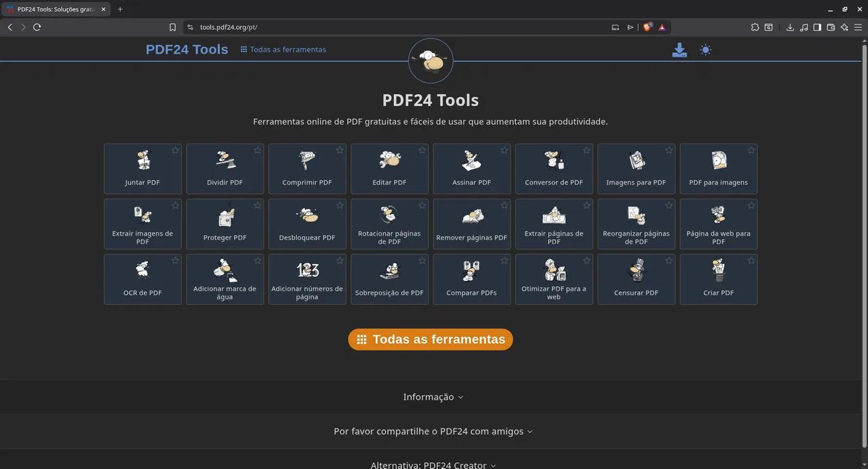Open the Brave wallet icon

tap(831, 27)
